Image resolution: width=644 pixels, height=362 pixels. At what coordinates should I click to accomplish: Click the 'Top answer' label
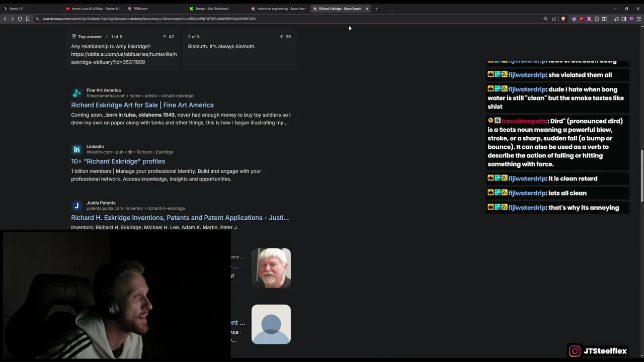click(90, 37)
